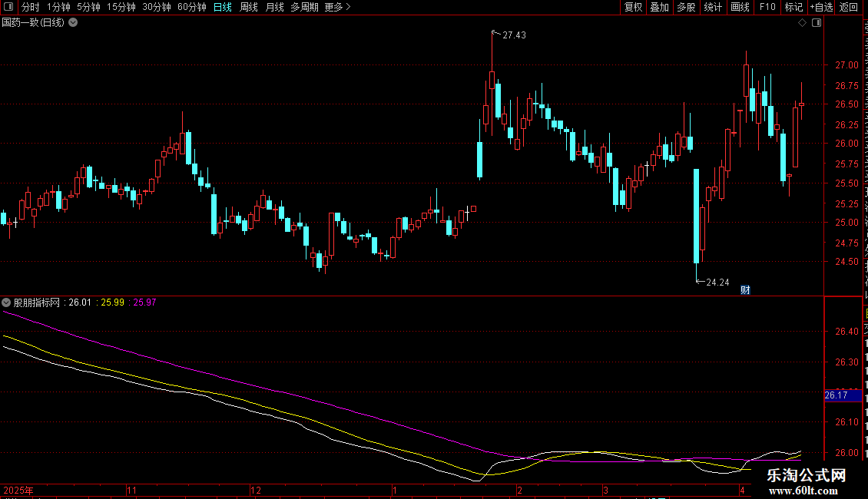Click the diamond marker icon above chart

coord(802,23)
